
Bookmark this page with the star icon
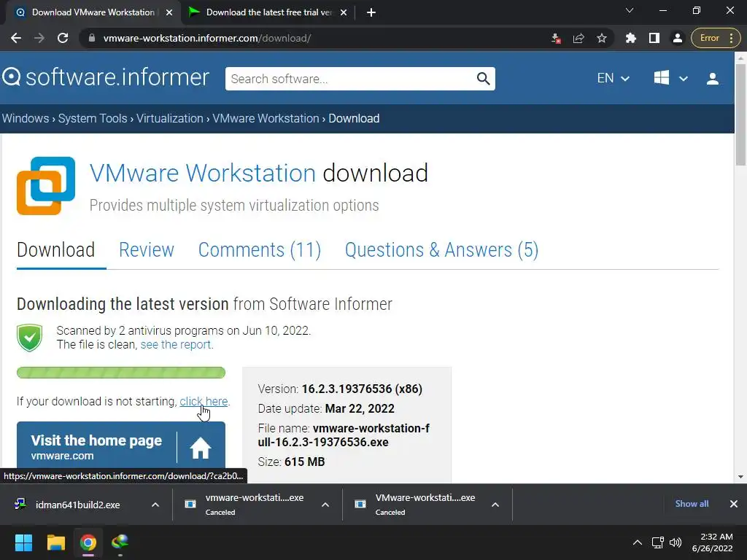(602, 38)
